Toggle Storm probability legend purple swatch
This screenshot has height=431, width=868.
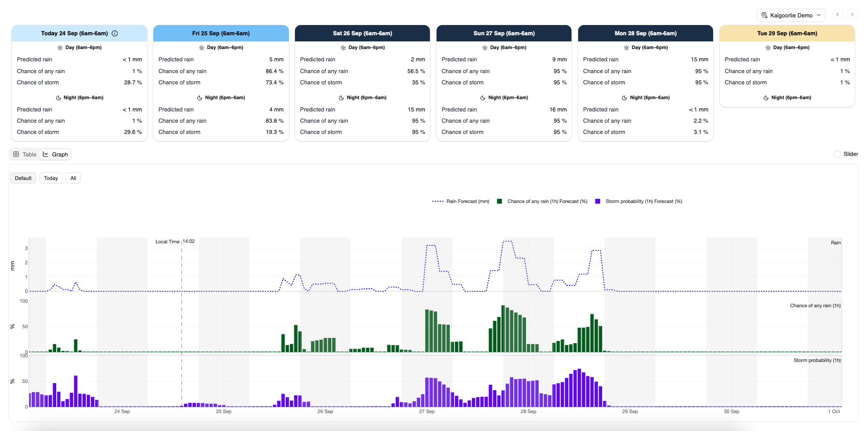tap(598, 201)
